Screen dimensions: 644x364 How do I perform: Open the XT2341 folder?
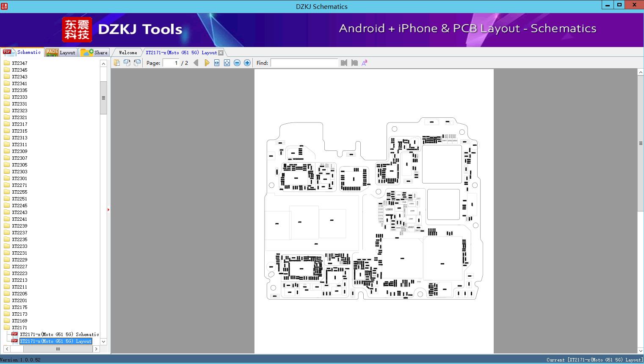[x=16, y=83]
